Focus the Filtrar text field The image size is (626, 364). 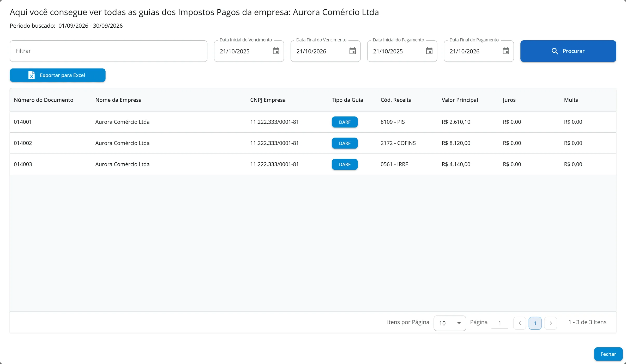(x=109, y=51)
